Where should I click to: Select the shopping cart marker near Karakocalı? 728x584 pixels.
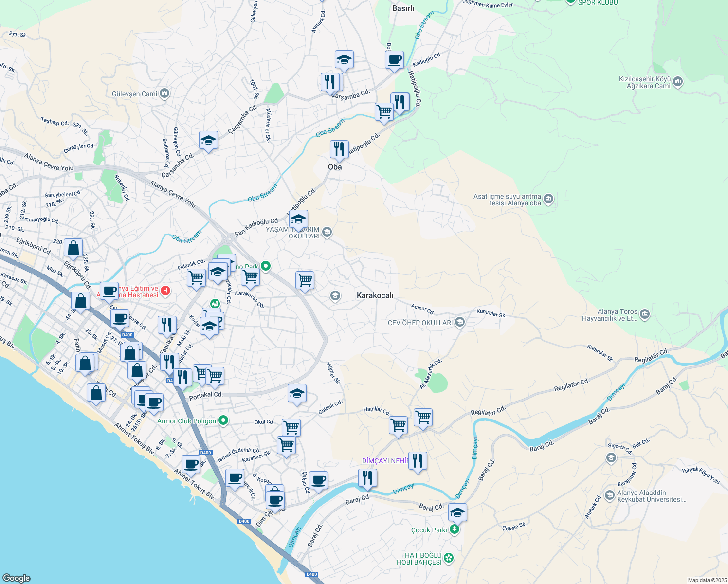pos(305,281)
